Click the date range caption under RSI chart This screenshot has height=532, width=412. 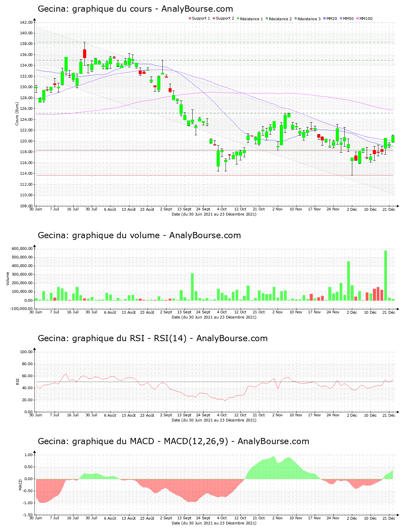[214, 420]
